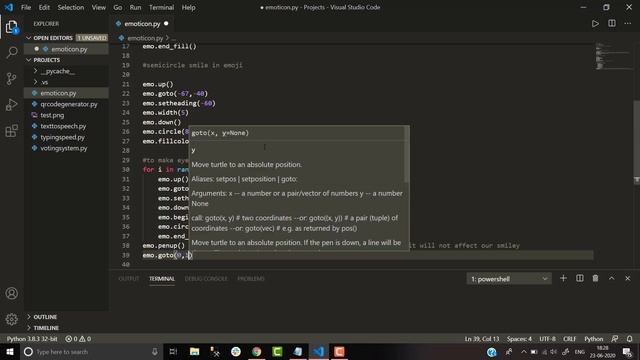Click the microphone icon in search box
640x360 pixels.
coord(155,351)
